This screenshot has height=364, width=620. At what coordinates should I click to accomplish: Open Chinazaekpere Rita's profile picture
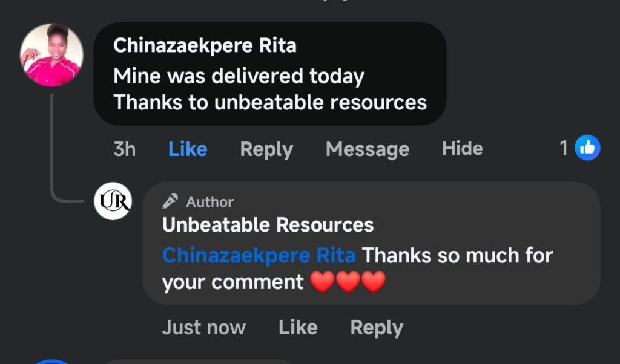tap(51, 55)
